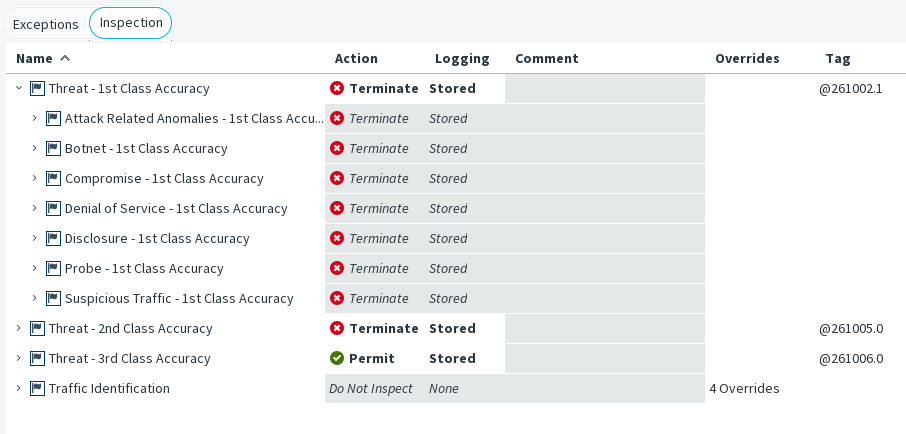Expand the Threat - 2nd Class Accuracy node
The width and height of the screenshot is (906, 434).
point(18,328)
